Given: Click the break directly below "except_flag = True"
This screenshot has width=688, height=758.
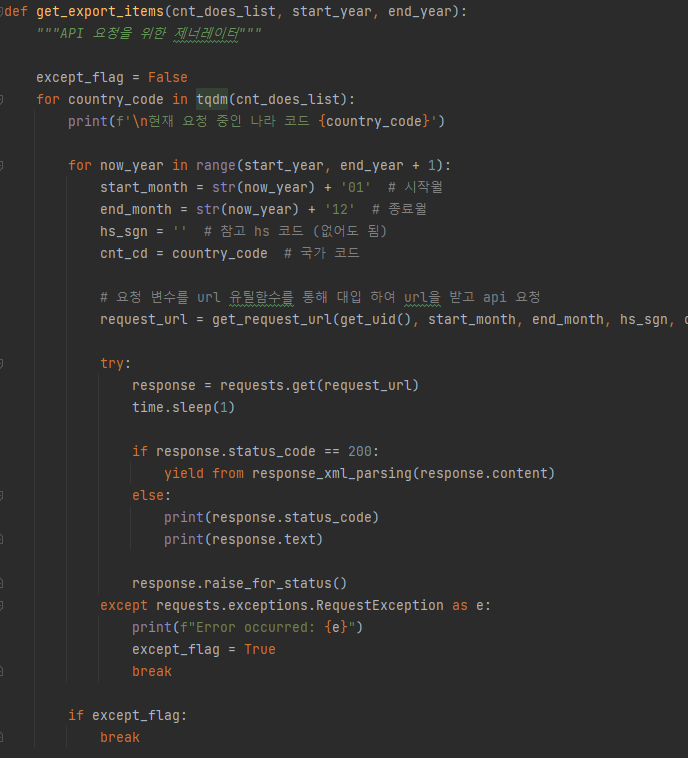Looking at the screenshot, I should [152, 671].
